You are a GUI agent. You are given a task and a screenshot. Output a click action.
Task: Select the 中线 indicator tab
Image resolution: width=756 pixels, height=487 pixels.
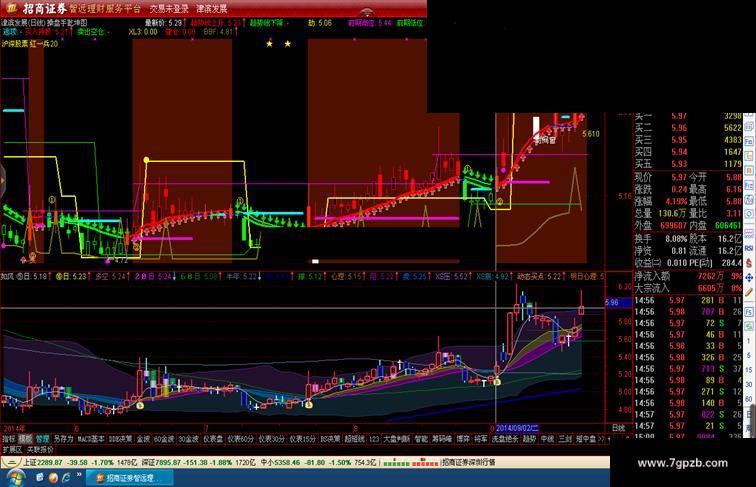(547, 439)
